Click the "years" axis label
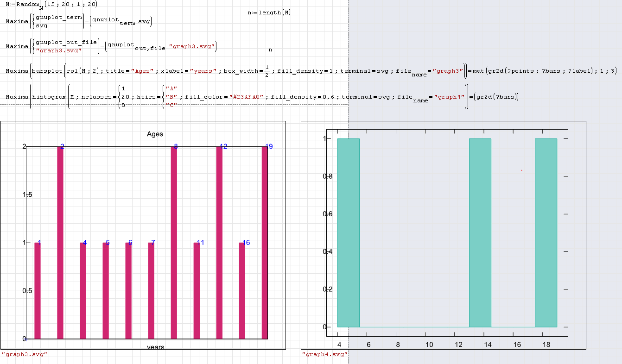The height and width of the screenshot is (364, 622). 155,347
